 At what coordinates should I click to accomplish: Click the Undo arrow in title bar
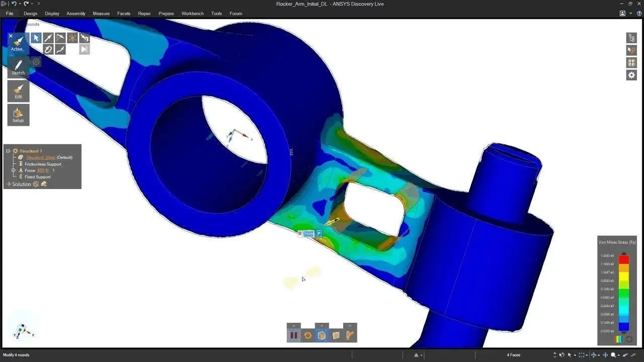pos(14,4)
